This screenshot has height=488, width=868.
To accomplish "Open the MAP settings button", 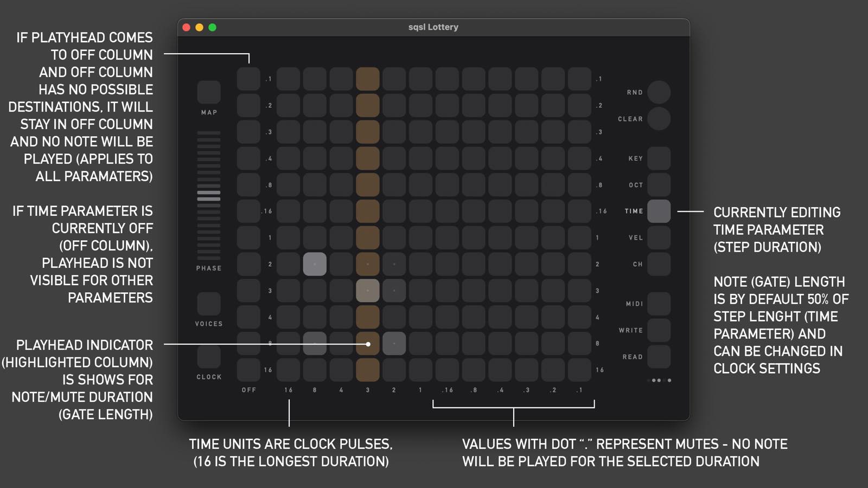I will click(209, 92).
